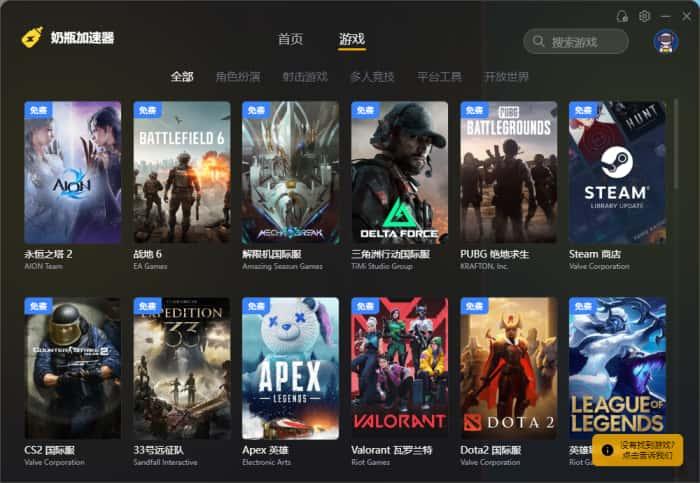Image resolution: width=700 pixels, height=483 pixels.
Task: Filter games by 射击游戏 category
Action: pos(305,77)
